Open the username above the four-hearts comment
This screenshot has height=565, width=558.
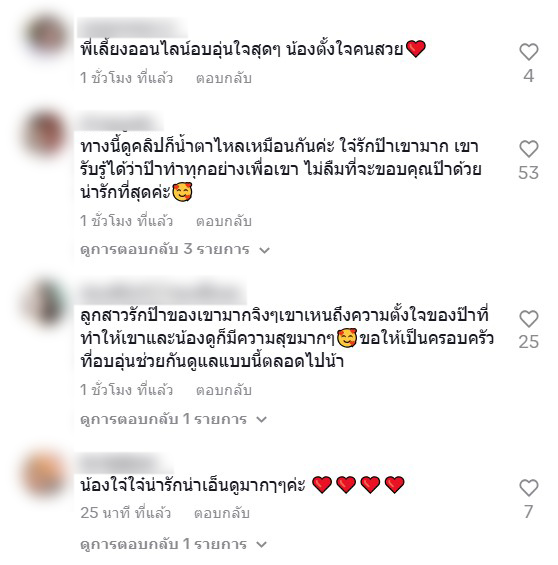pos(125,463)
